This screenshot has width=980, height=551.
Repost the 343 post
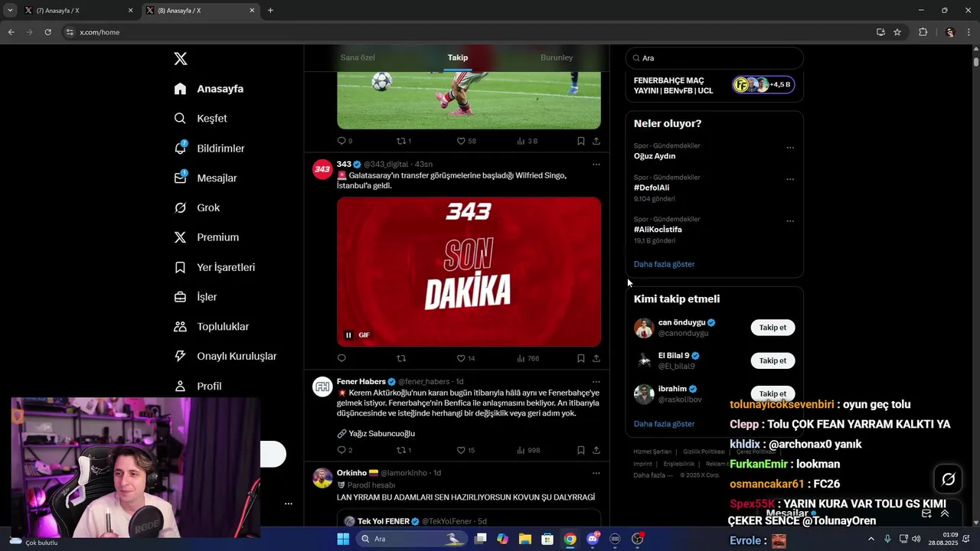[401, 358]
